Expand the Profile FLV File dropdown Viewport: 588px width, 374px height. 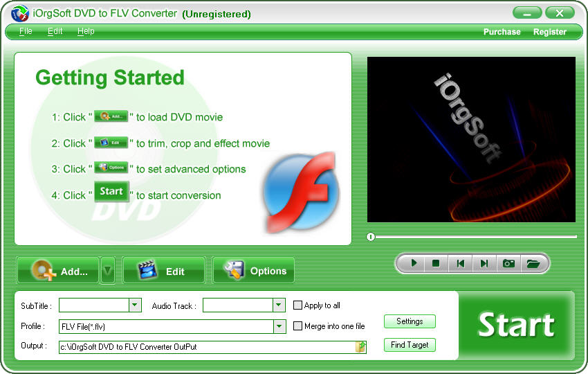point(279,326)
